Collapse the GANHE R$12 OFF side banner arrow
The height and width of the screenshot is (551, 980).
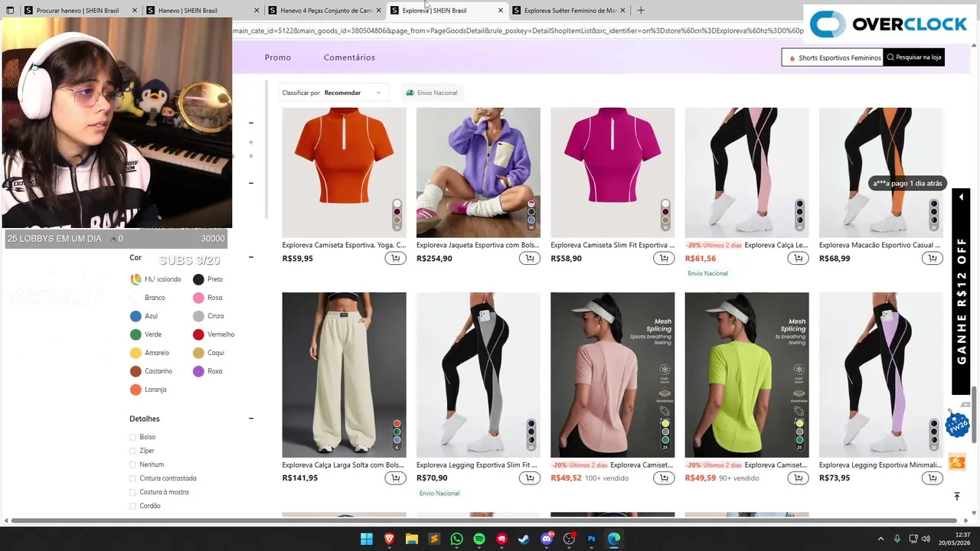961,197
